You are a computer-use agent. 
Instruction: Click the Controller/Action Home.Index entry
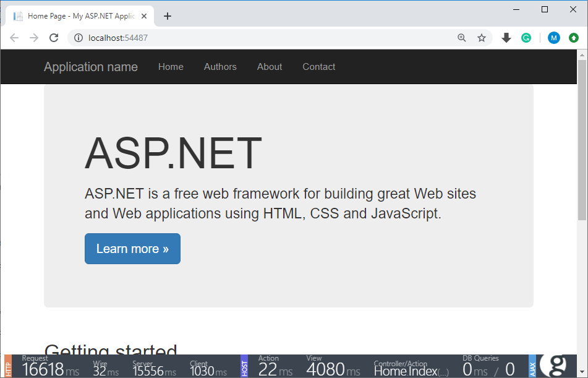[411, 371]
